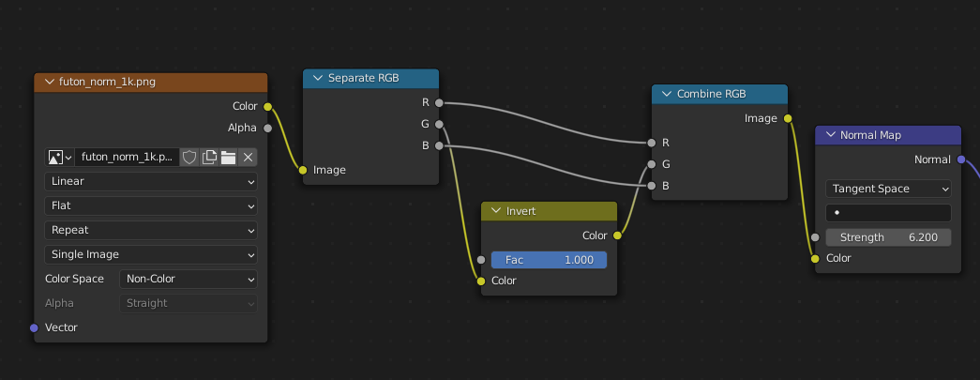Change the Non-Color color space dropdown
This screenshot has width=980, height=380.
pyautogui.click(x=188, y=279)
